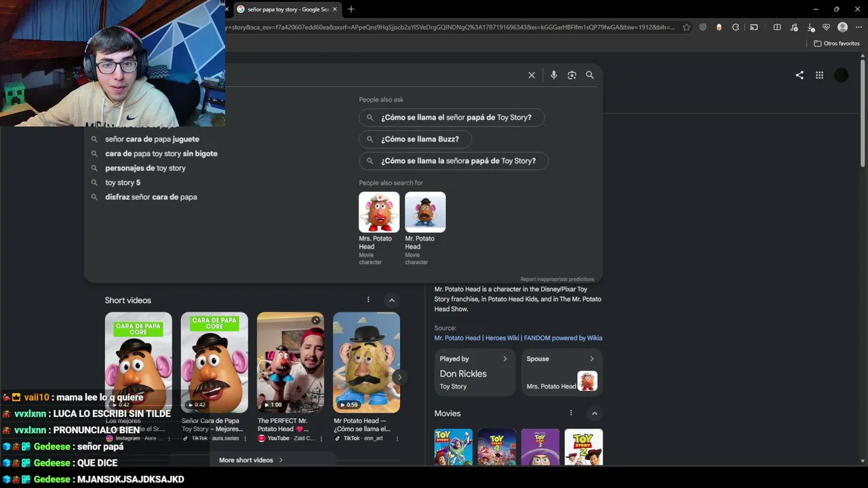Open the browser profile avatar
Screen dimensions: 868x488
pos(842,27)
